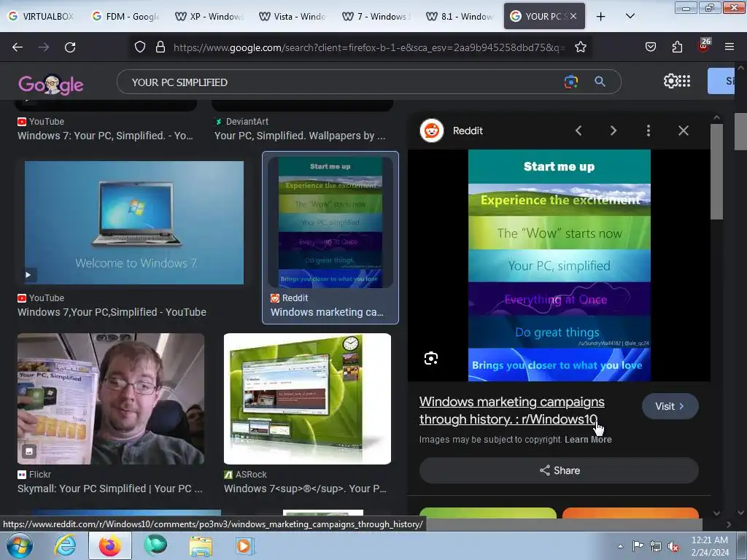Launch Internet Explorer from taskbar
The image size is (747, 560).
(65, 545)
